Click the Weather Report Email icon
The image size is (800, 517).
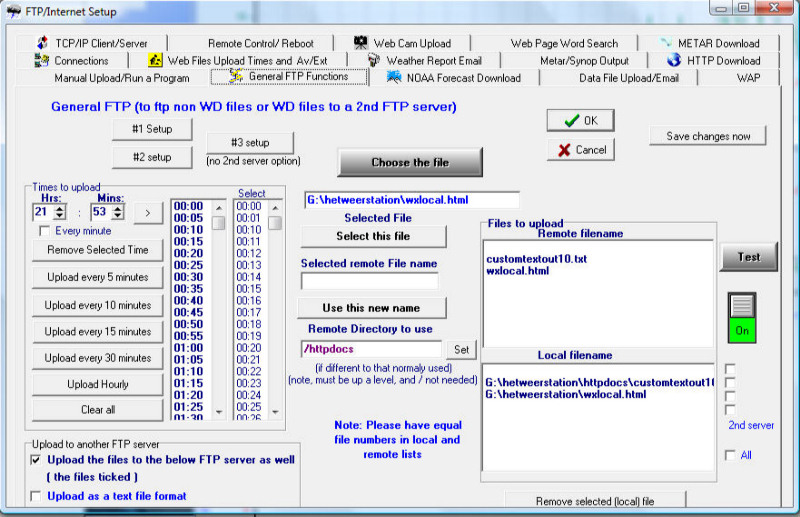pyautogui.click(x=373, y=61)
